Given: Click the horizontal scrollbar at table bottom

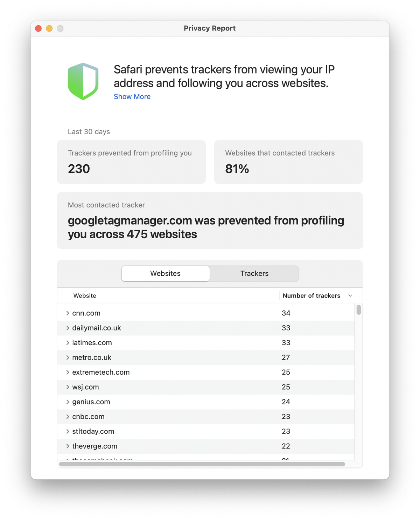Looking at the screenshot, I should [202, 464].
